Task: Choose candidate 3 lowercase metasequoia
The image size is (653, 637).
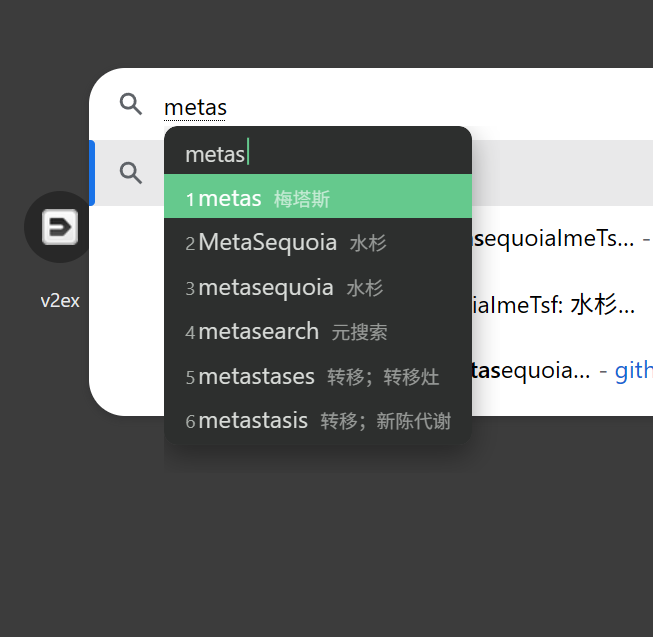Action: coord(318,287)
